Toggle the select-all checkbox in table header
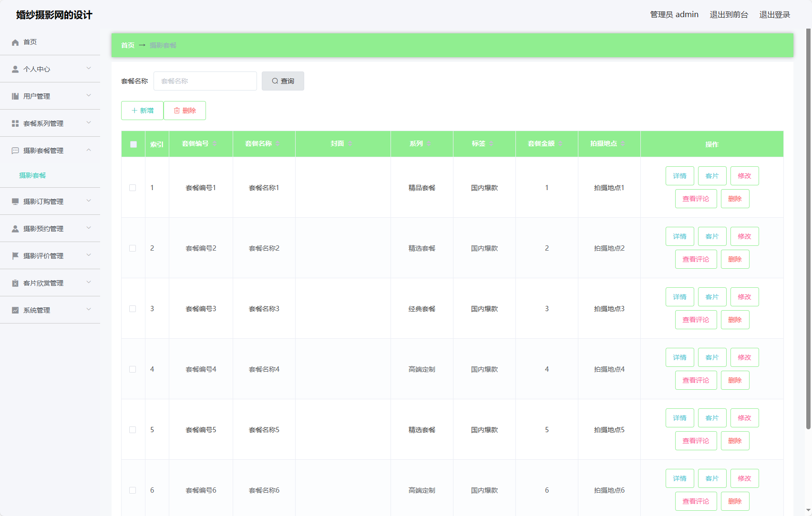812x516 pixels. [x=134, y=144]
